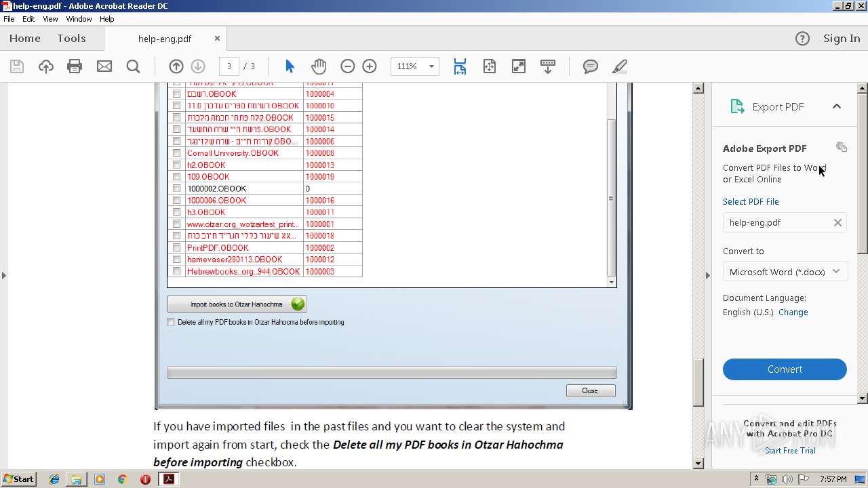Open the View menu
Image resolution: width=868 pixels, height=488 pixels.
(x=50, y=19)
